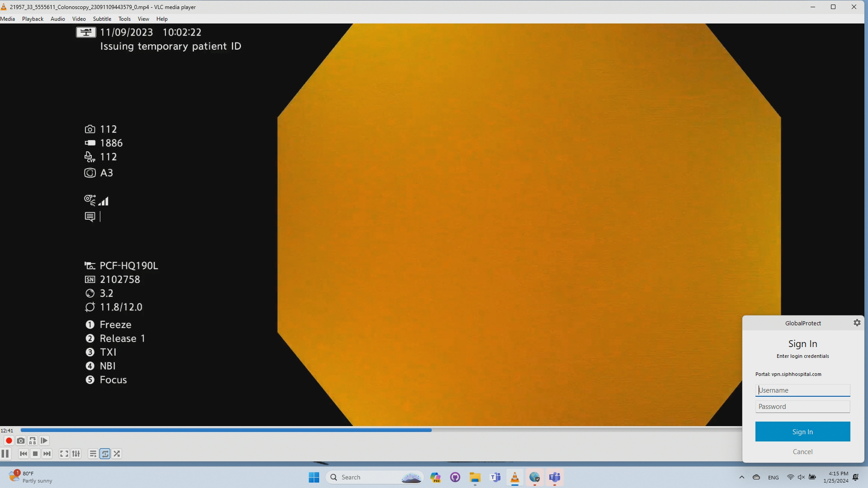The height and width of the screenshot is (488, 868).
Task: Set A-B loop points
Action: tap(33, 441)
